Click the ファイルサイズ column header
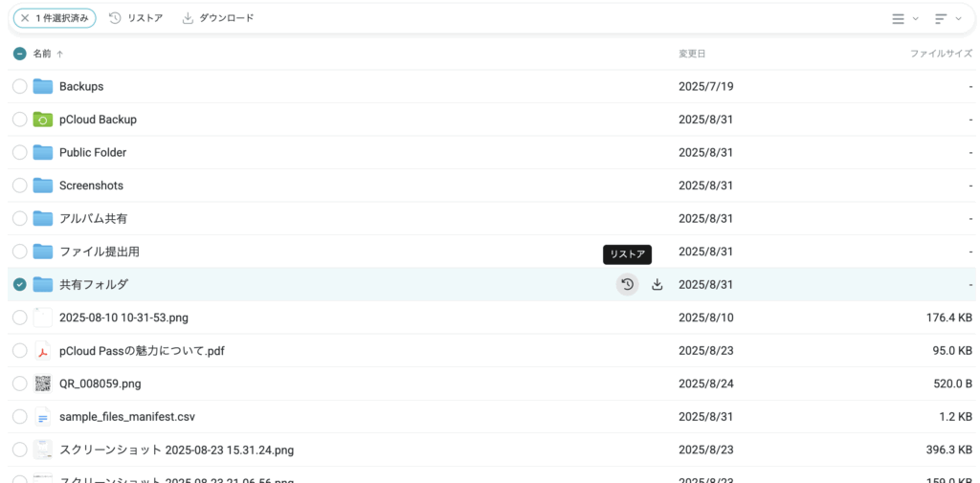The image size is (980, 483). [940, 54]
